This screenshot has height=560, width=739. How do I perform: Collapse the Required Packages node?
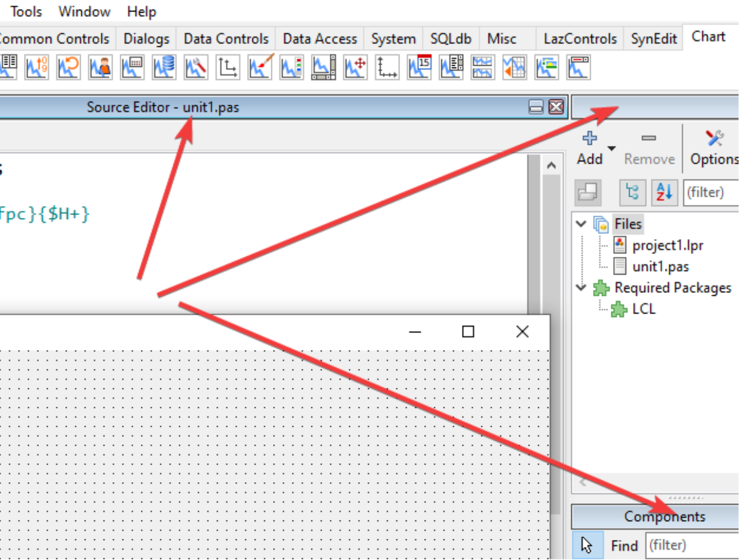click(582, 287)
